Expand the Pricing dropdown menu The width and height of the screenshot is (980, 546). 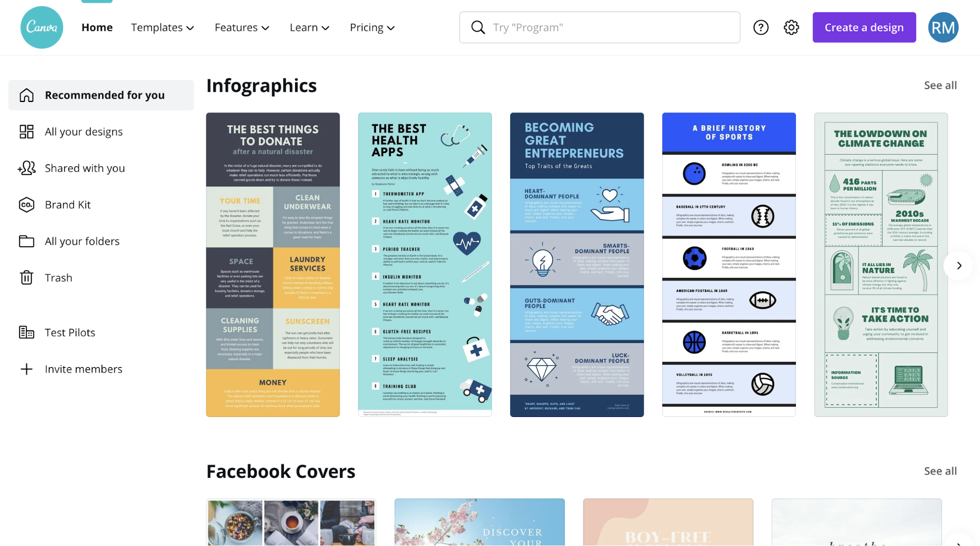pos(372,27)
